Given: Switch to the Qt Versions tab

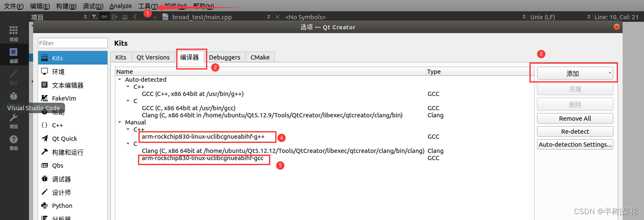Looking at the screenshot, I should [153, 57].
